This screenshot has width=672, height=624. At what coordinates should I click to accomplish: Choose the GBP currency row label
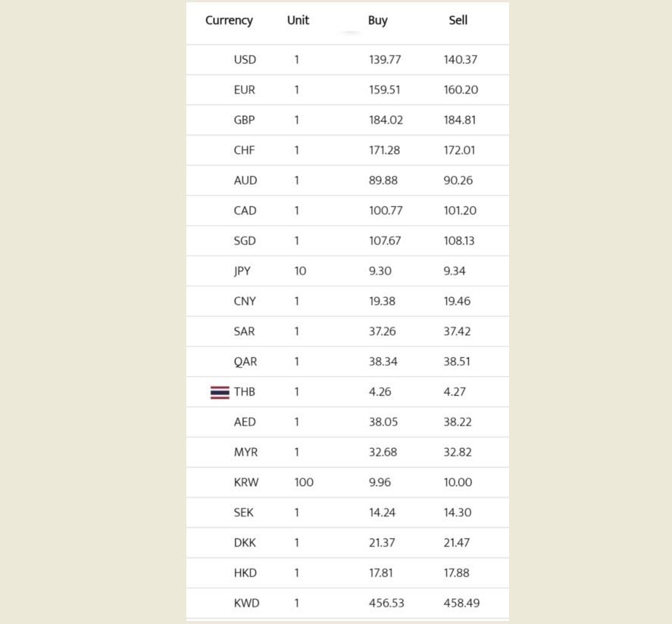point(245,120)
